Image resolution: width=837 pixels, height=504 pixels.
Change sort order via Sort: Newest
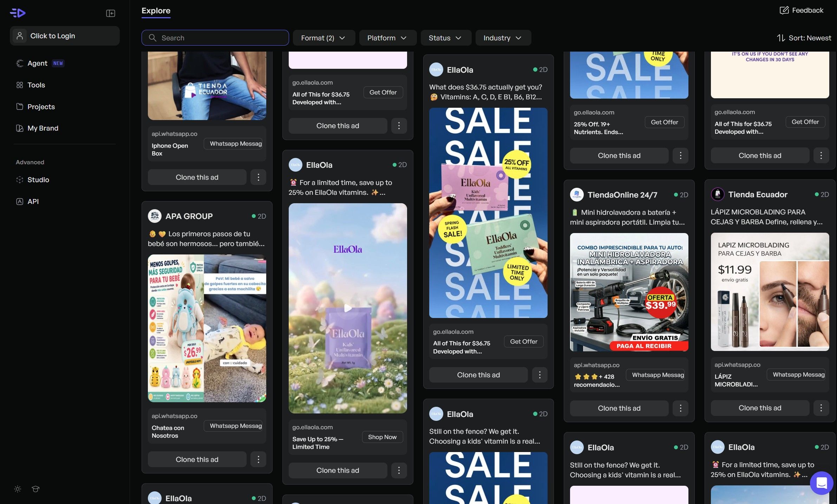tap(804, 38)
